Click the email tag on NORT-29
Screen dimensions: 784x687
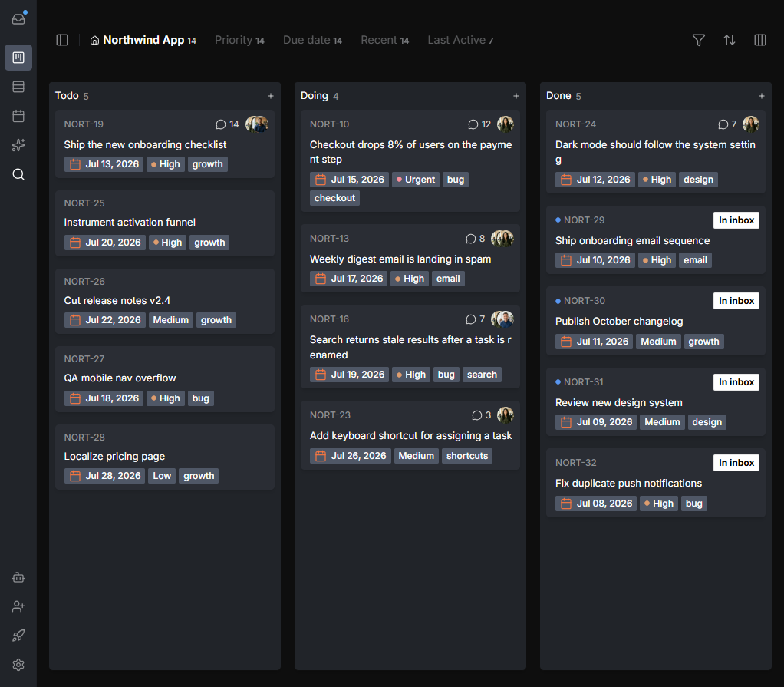[695, 260]
